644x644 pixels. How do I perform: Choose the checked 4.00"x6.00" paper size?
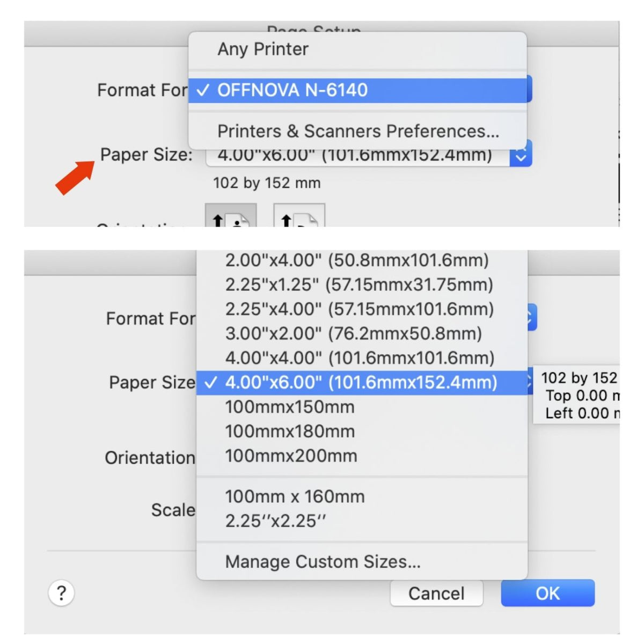[x=361, y=383]
